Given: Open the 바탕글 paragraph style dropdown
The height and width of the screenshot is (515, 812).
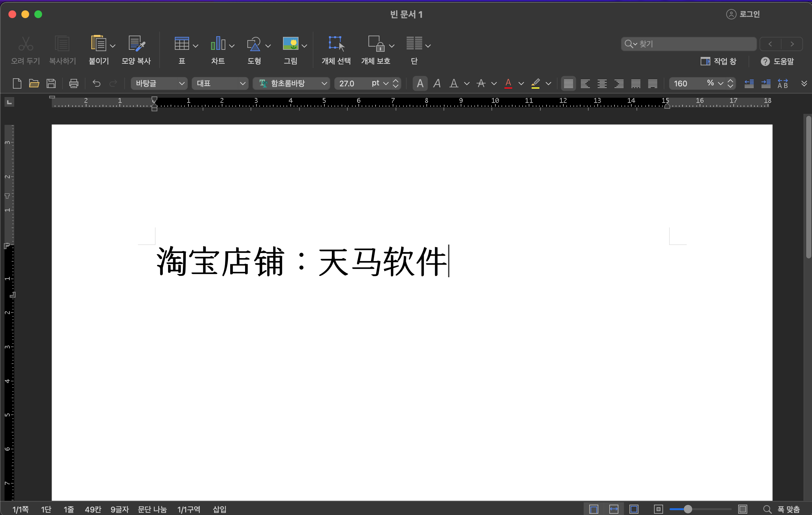Looking at the screenshot, I should tap(159, 83).
